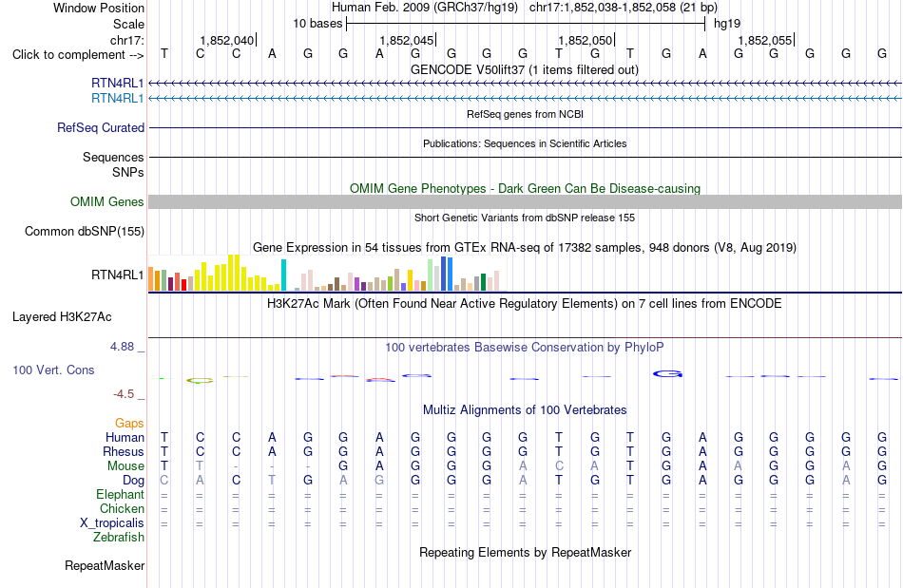The width and height of the screenshot is (903, 588).
Task: Open the RefSeq Curated track label
Action: click(x=101, y=127)
